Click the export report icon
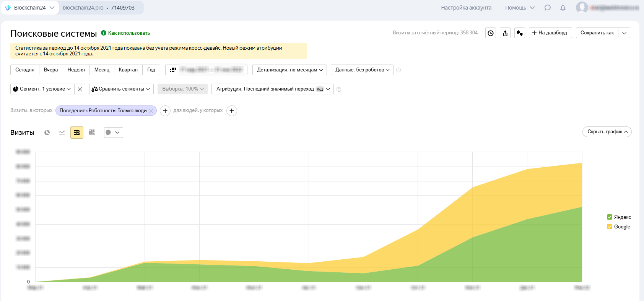644x301 pixels. point(505,33)
